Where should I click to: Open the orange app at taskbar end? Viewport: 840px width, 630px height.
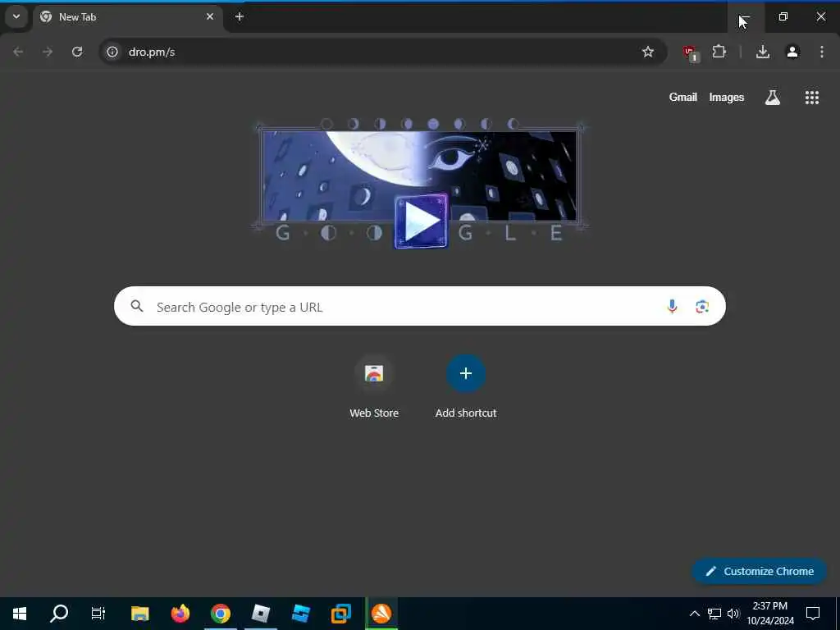(x=381, y=614)
